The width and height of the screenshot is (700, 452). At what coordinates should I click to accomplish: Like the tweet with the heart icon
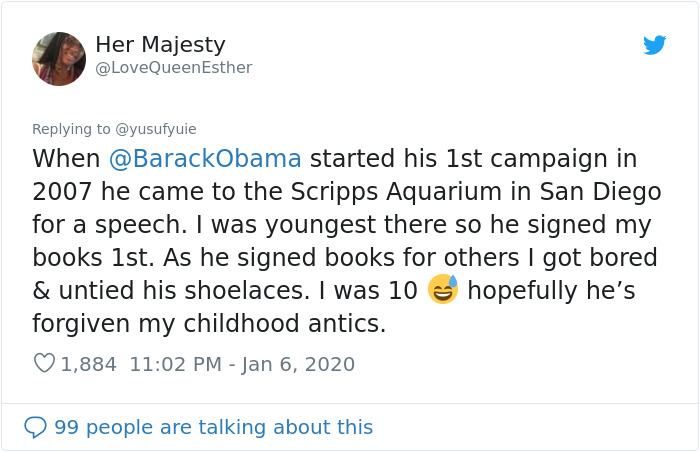click(44, 364)
